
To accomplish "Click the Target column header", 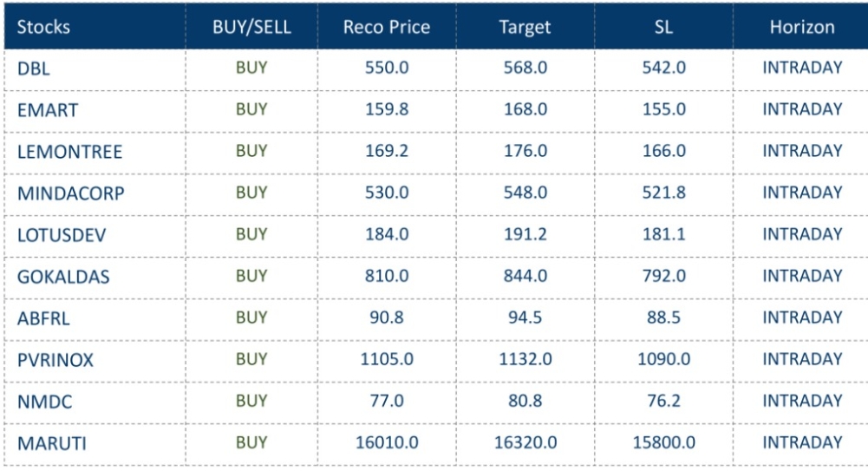I will [x=525, y=27].
